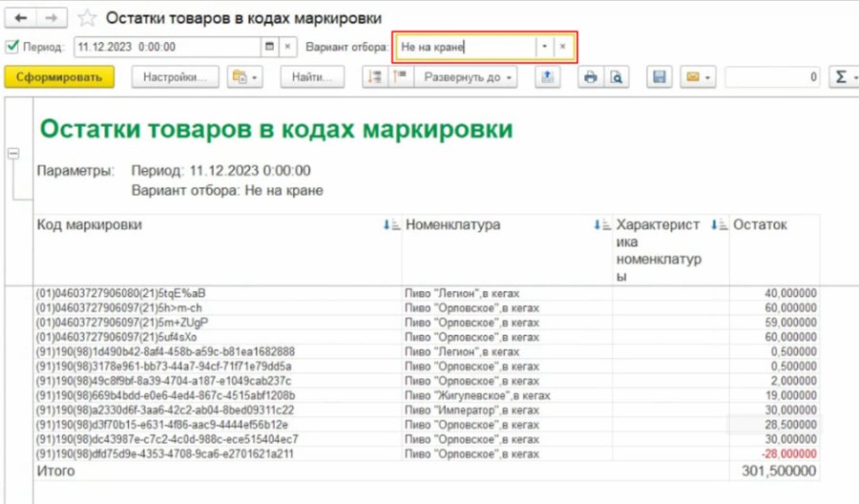Open the Развернуть до dropdown
The height and width of the screenshot is (504, 859).
466,77
